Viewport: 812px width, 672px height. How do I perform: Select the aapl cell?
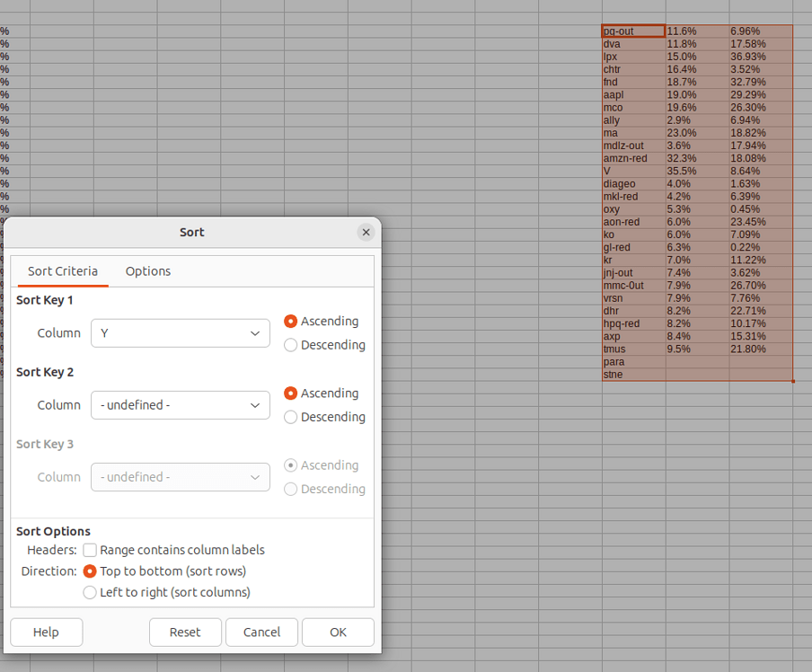tap(634, 95)
